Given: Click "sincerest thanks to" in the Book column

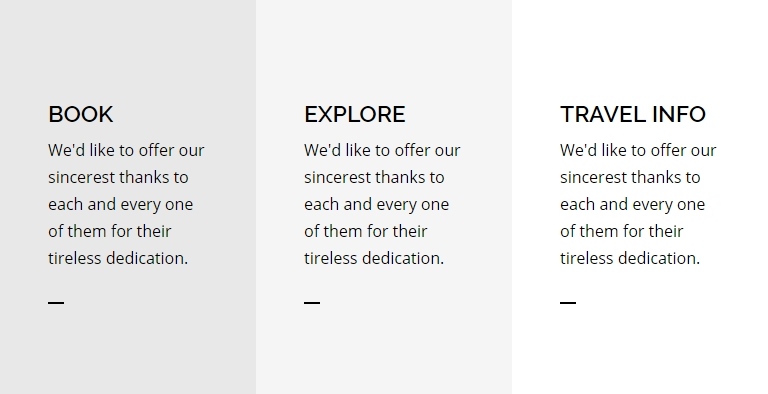Looking at the screenshot, I should pyautogui.click(x=118, y=177).
